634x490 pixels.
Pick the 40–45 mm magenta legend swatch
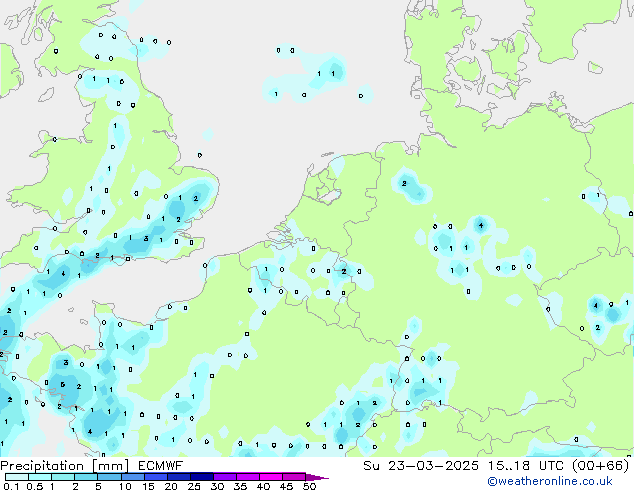coord(271,477)
